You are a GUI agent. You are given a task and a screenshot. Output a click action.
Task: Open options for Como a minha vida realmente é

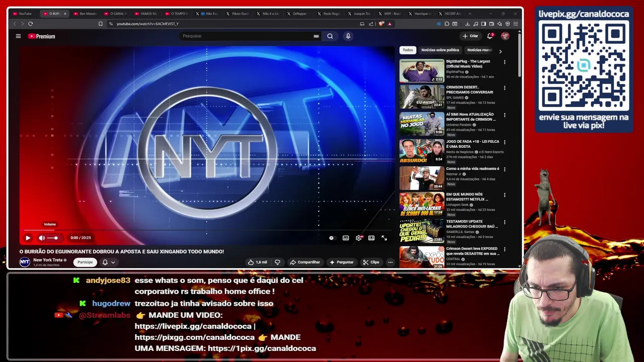(505, 169)
